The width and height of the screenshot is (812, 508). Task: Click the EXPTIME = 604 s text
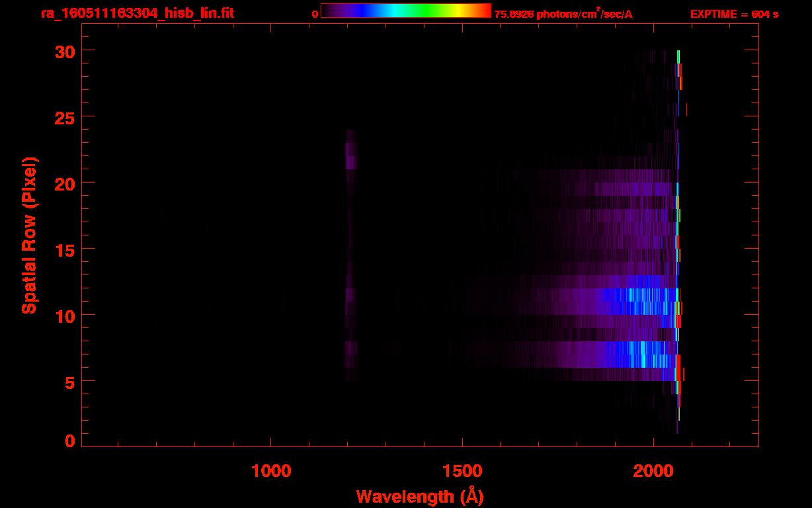734,14
